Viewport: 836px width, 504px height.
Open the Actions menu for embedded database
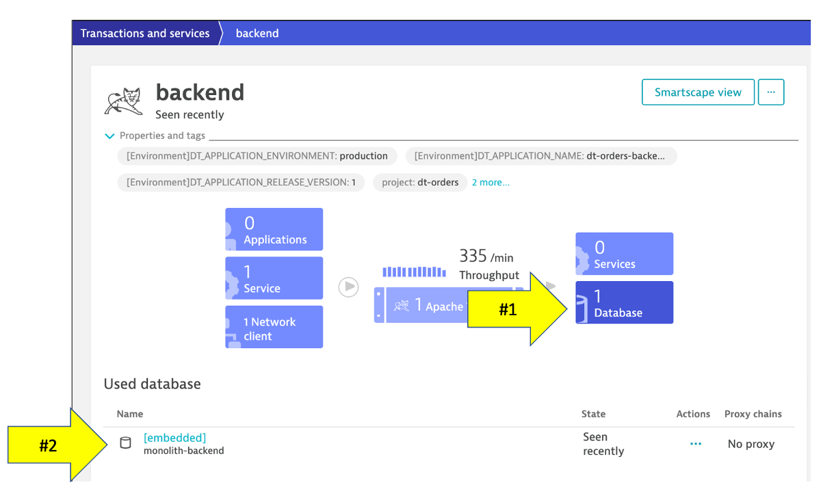tap(696, 444)
